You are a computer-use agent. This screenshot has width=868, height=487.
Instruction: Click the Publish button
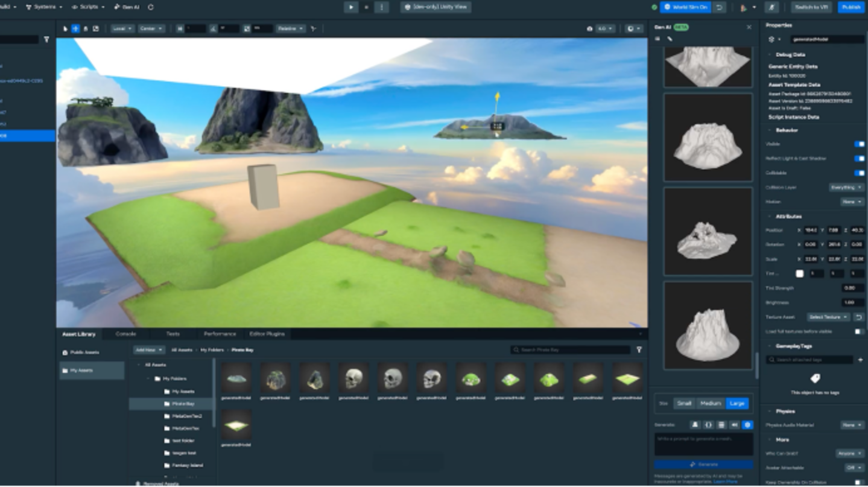pyautogui.click(x=851, y=7)
